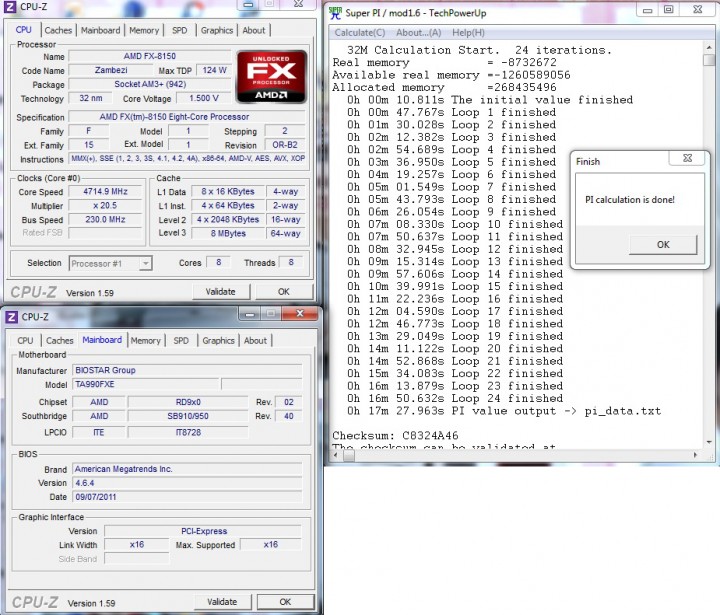
Task: Click the Core Voltage value 1.500 V
Action: (203, 98)
